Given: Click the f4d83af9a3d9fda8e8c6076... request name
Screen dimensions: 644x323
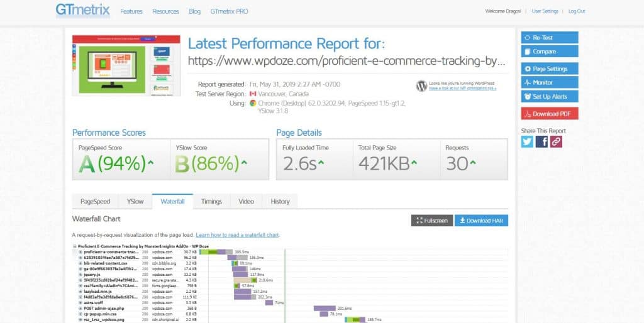Looking at the screenshot, I should (x=111, y=297).
